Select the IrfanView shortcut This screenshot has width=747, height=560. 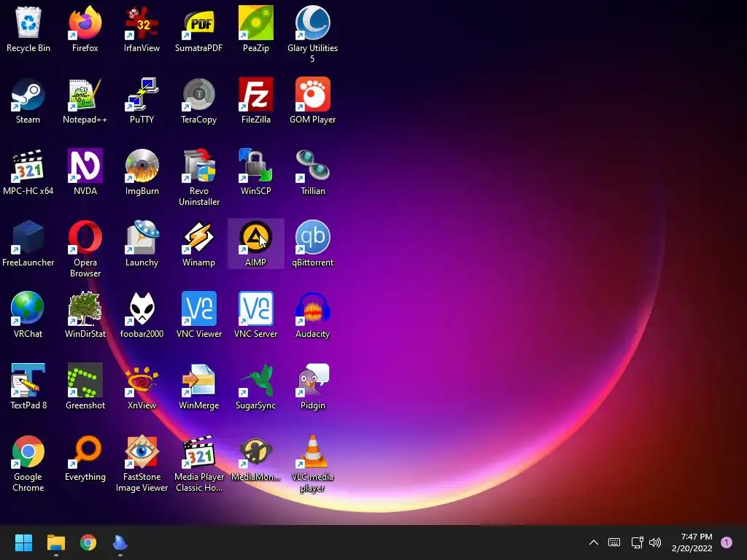click(x=142, y=23)
